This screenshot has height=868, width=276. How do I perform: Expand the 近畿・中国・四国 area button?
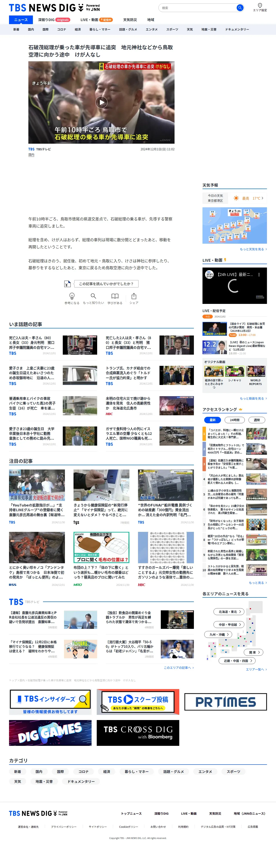[237, 661]
